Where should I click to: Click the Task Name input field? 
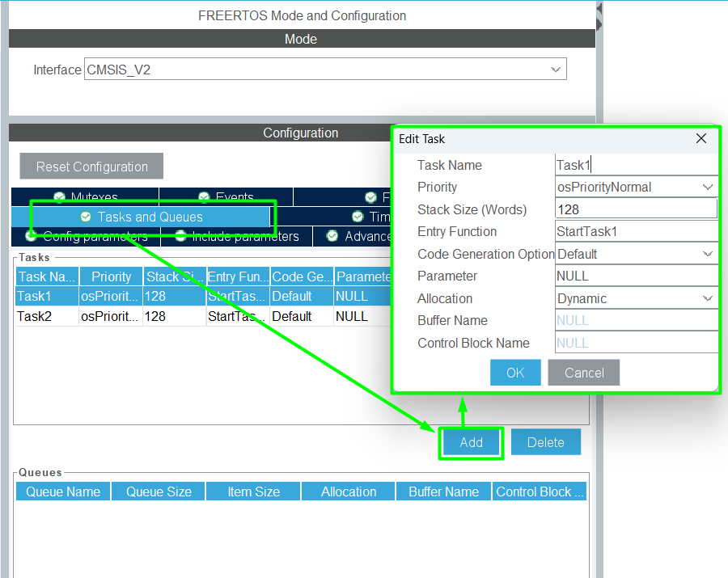(636, 165)
